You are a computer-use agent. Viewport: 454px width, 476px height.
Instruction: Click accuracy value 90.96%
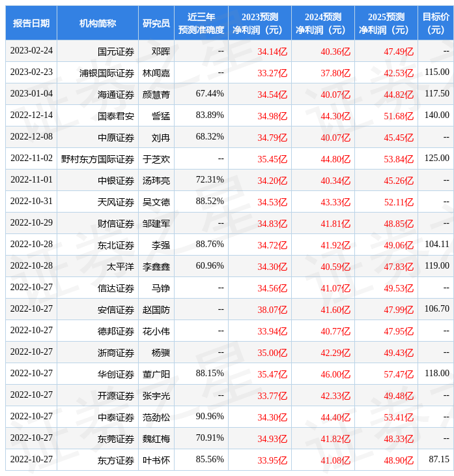(210, 417)
